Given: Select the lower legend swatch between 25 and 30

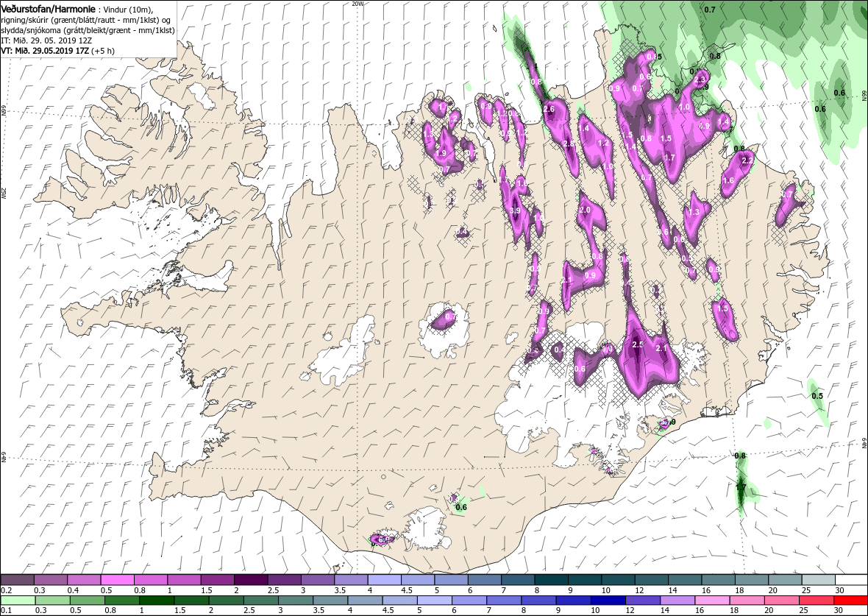Looking at the screenshot, I should click(x=817, y=601).
